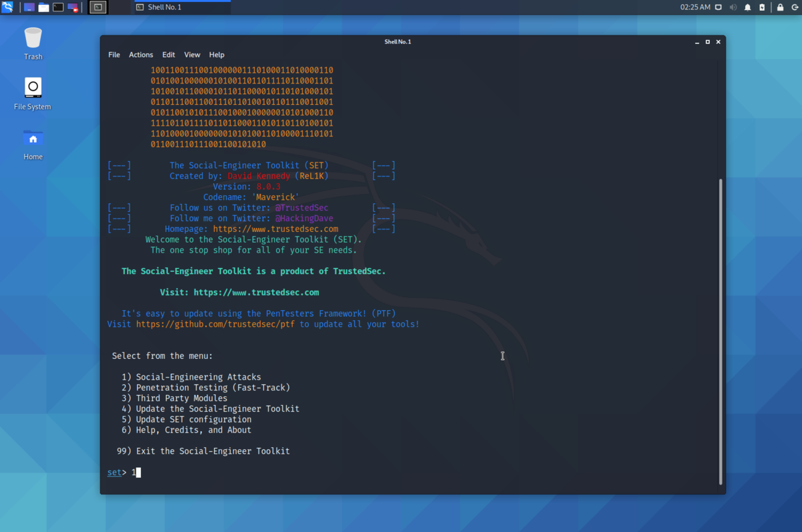
Task: Click the 02:25 AM panel clock
Action: pyautogui.click(x=695, y=7)
